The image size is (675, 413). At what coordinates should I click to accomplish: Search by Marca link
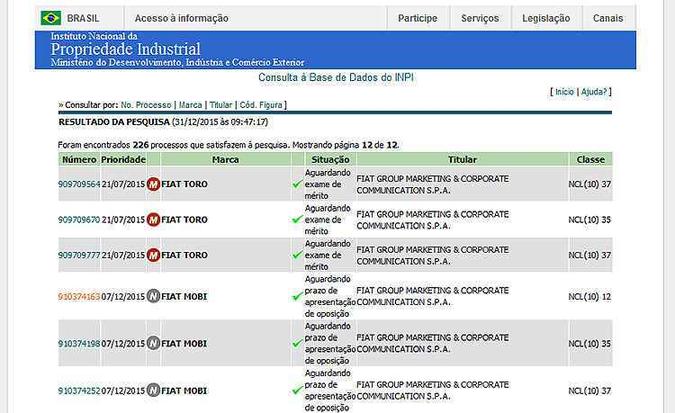point(190,105)
